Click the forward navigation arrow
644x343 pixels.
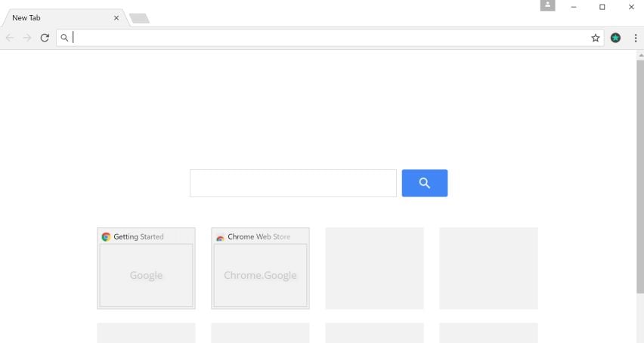[27, 38]
